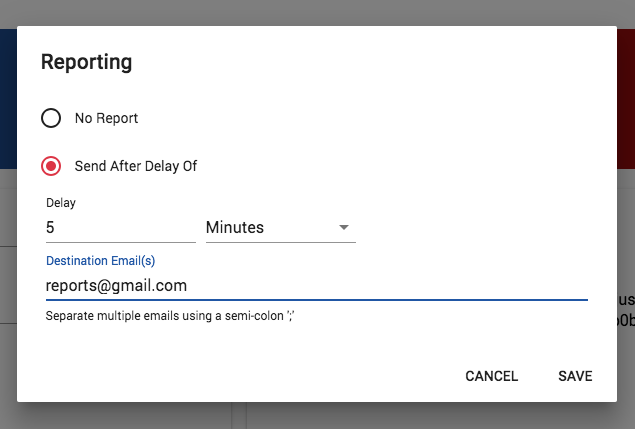Click the small Delay field label
This screenshot has height=429, width=635.
[x=61, y=203]
